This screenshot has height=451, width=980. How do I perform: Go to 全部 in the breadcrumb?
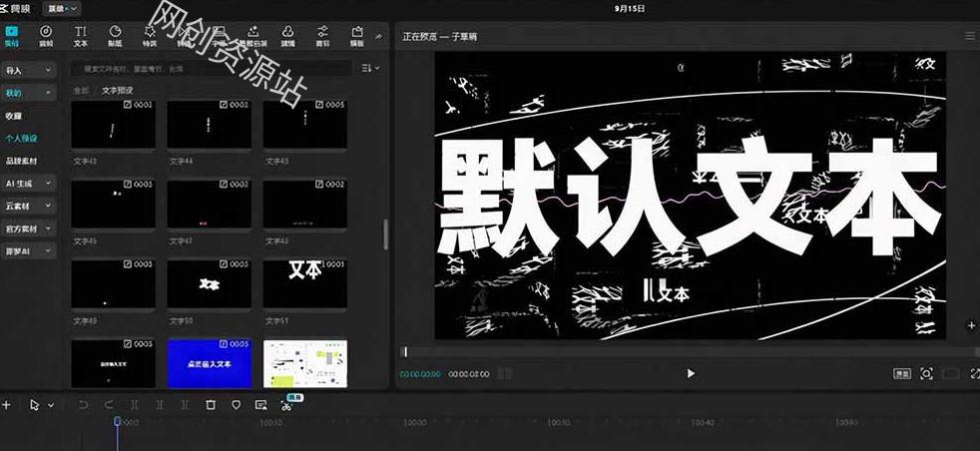tap(81, 91)
